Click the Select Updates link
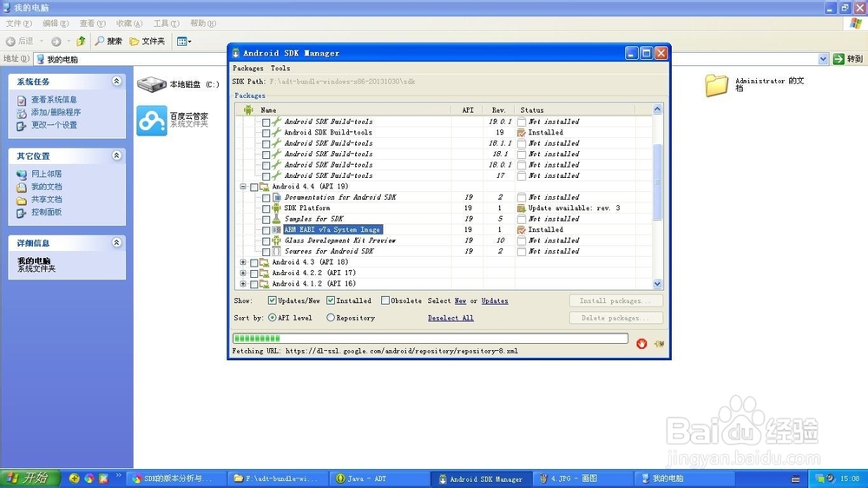868x488 pixels. click(495, 300)
